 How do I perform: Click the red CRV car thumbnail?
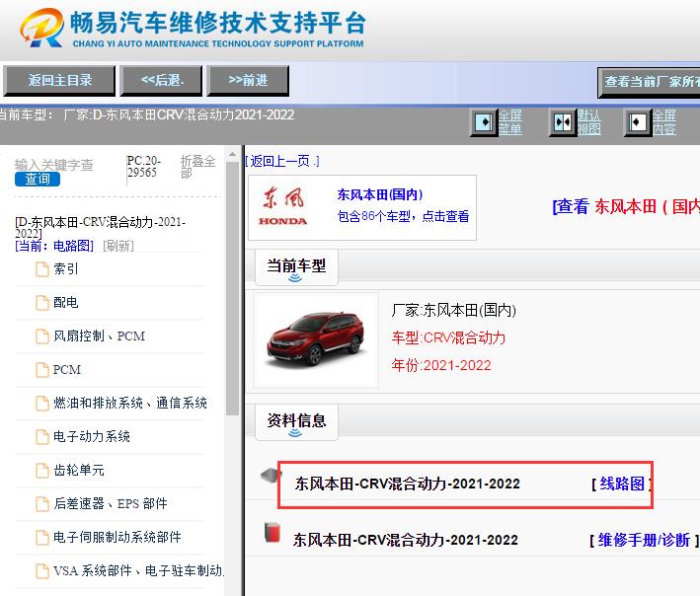click(316, 339)
